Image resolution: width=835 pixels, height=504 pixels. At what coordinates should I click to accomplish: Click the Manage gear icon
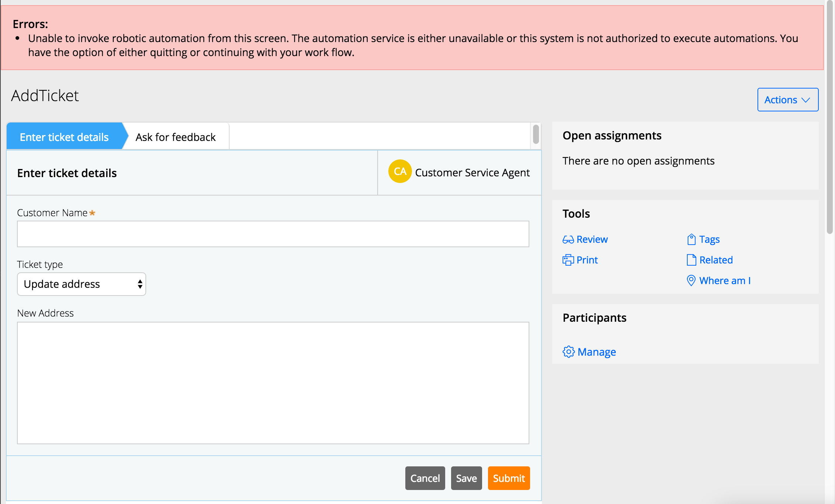568,352
